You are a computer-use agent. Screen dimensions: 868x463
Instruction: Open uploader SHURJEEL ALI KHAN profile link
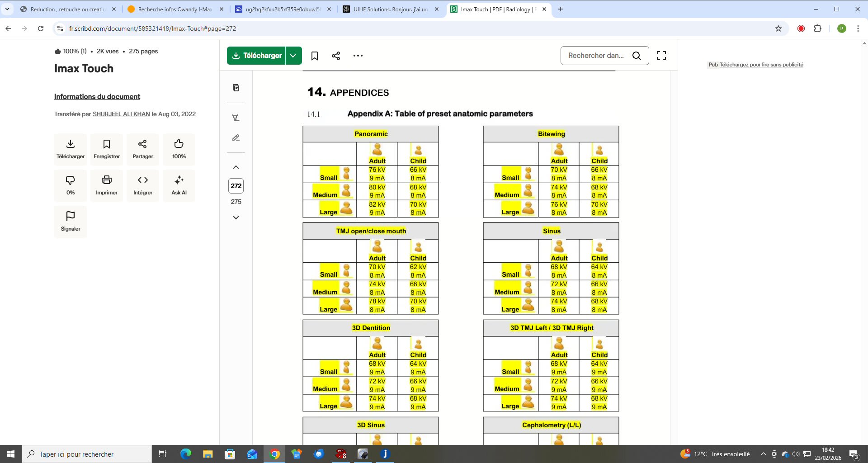tap(121, 114)
